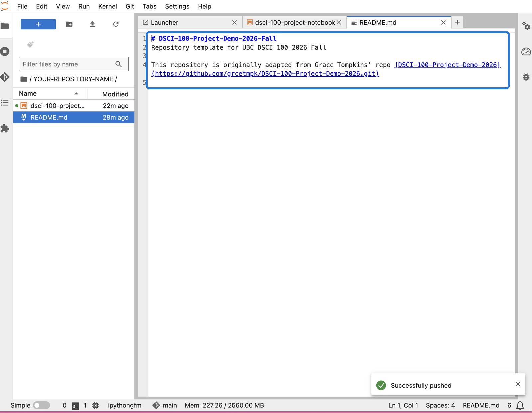Refresh the file browser list

pyautogui.click(x=116, y=24)
